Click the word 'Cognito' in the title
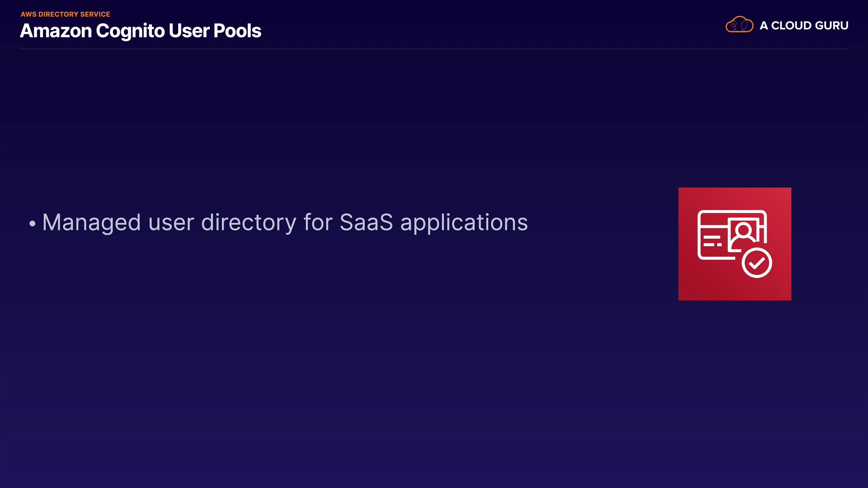The width and height of the screenshot is (868, 488). [130, 31]
